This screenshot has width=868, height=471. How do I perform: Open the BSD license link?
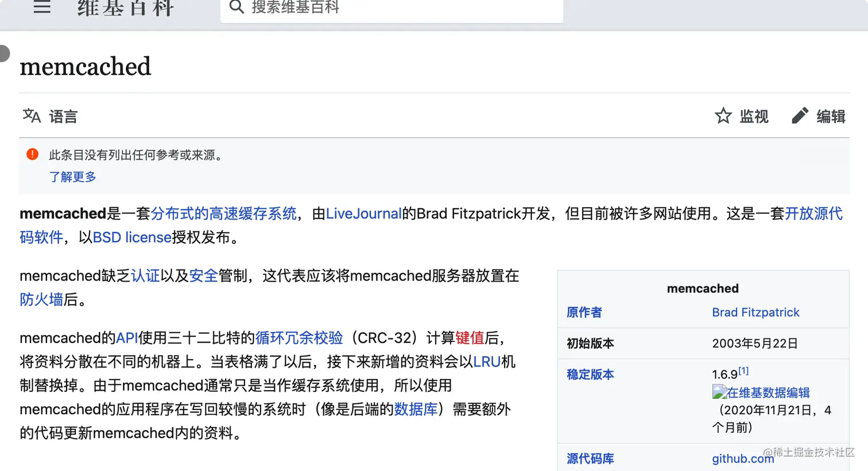pyautogui.click(x=132, y=237)
